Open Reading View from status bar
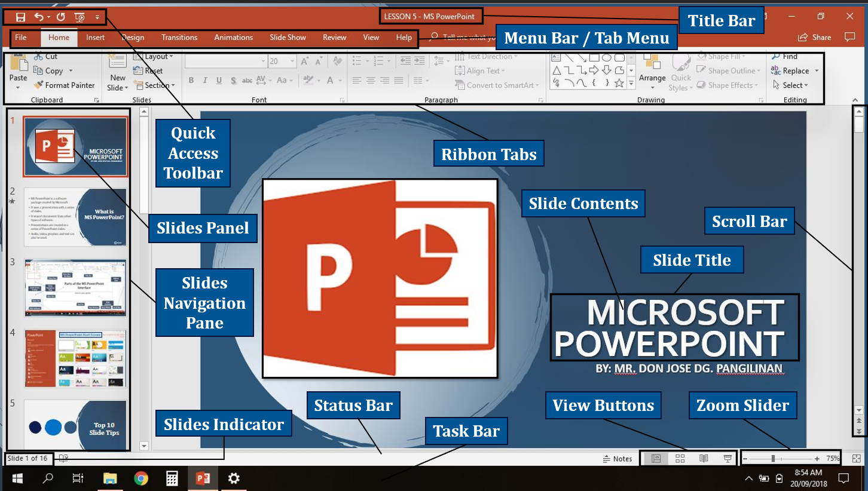 tap(704, 459)
